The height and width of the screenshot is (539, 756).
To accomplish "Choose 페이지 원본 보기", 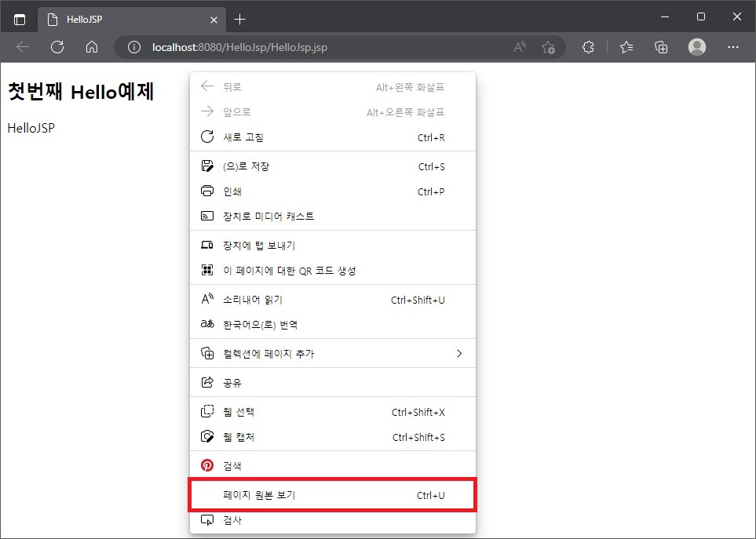I will pyautogui.click(x=333, y=495).
